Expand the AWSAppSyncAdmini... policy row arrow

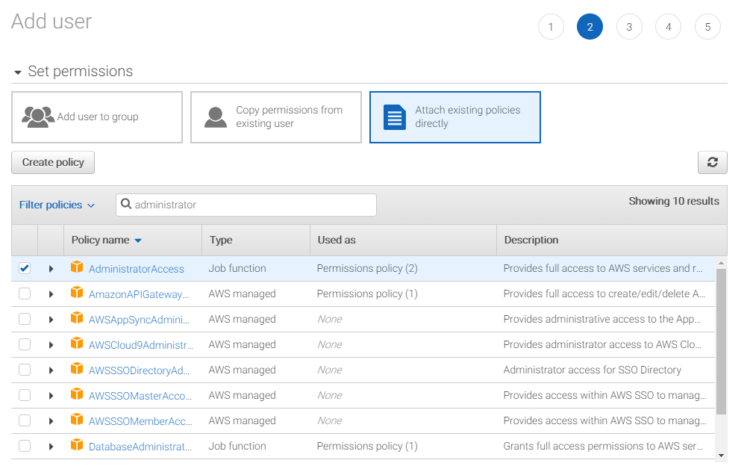(51, 319)
